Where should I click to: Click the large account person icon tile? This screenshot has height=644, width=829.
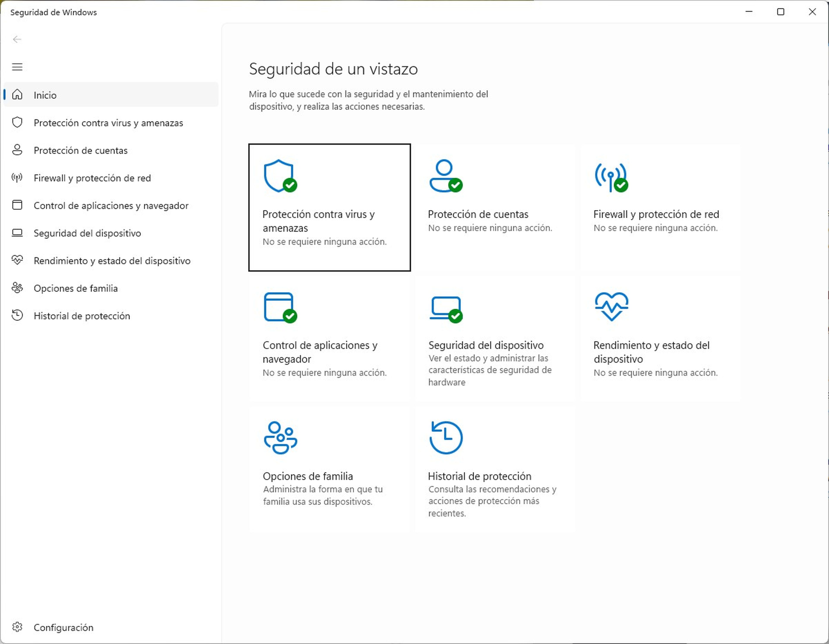click(446, 176)
